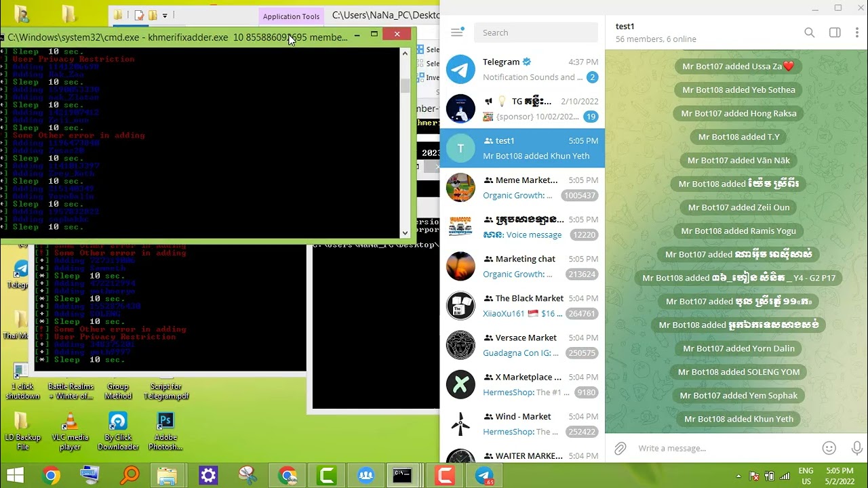The image size is (868, 488).
Task: Click 'Mr Bot107 added Yem Sophak' message
Action: (x=738, y=396)
